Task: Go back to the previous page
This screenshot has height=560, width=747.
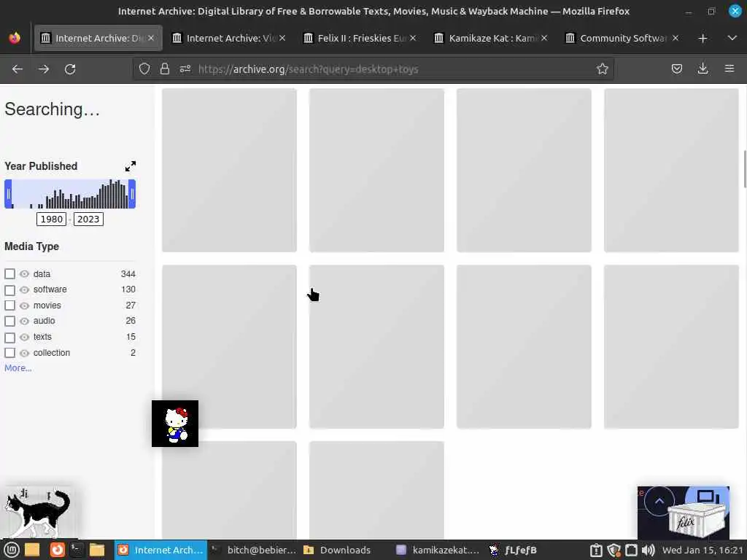Action: click(18, 69)
